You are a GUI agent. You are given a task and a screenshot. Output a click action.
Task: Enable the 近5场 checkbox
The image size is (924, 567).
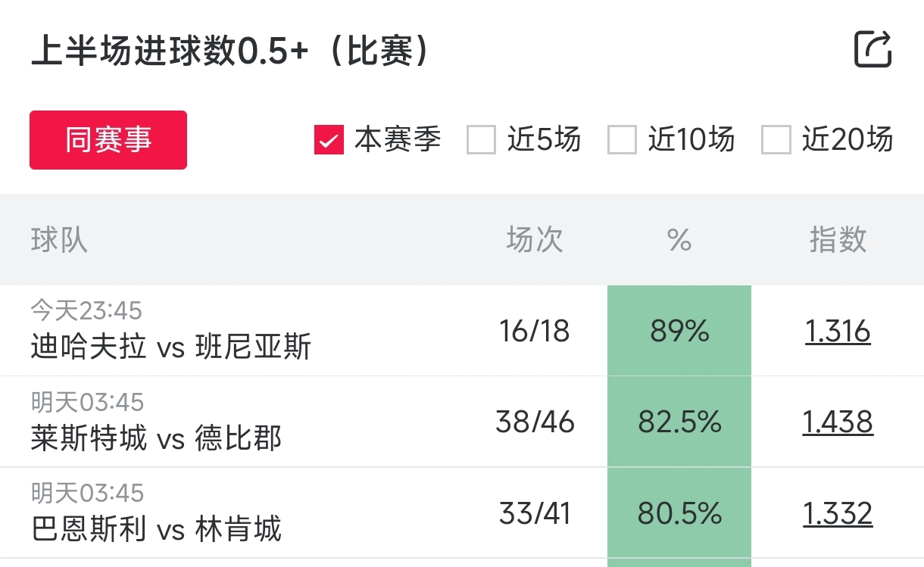point(482,140)
